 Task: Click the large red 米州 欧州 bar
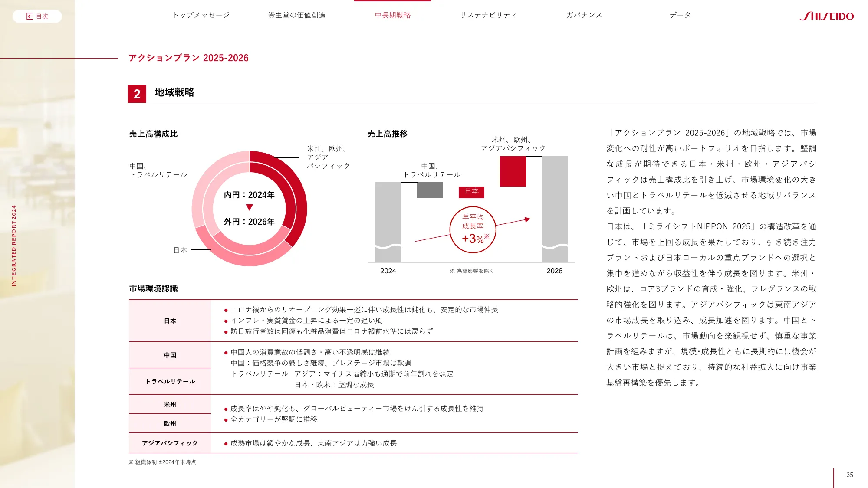pyautogui.click(x=513, y=171)
